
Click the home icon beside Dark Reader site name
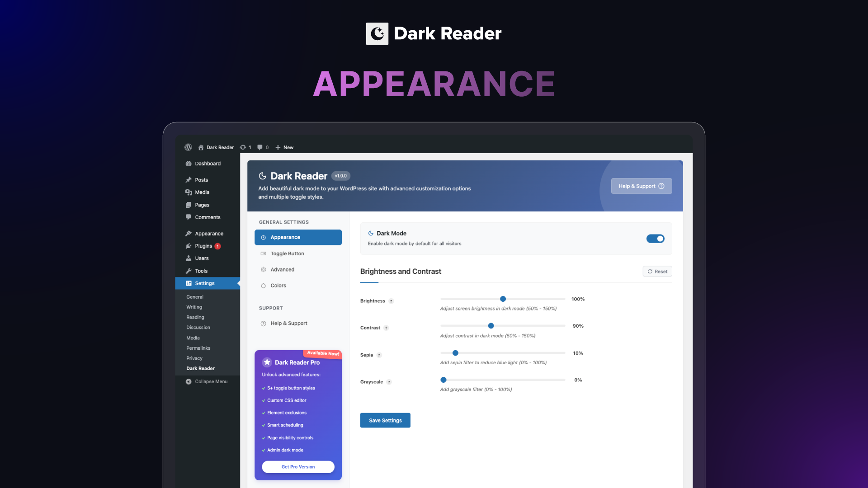point(201,147)
